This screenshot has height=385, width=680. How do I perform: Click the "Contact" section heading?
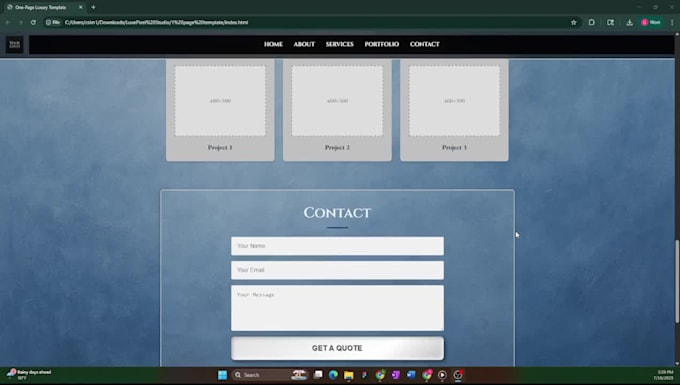(x=337, y=212)
